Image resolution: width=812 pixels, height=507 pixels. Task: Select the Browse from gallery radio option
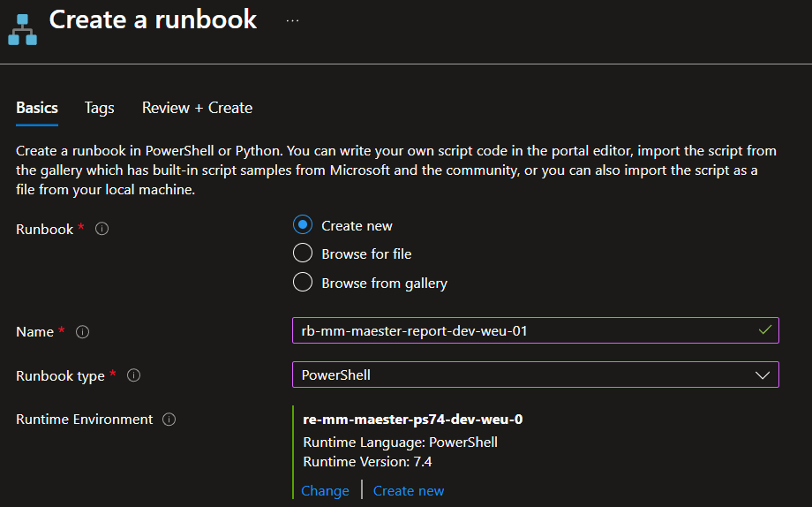(303, 283)
